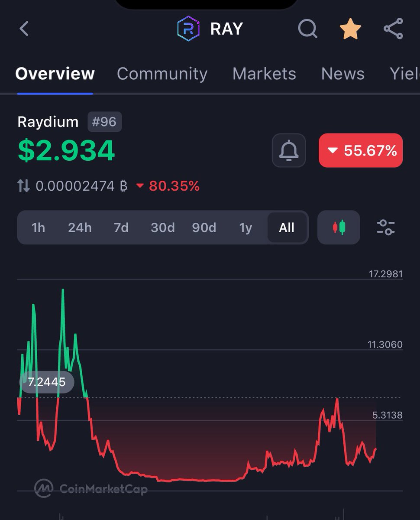Image resolution: width=420 pixels, height=520 pixels.
Task: Tap the 7.2445 chart price label
Action: 46,382
